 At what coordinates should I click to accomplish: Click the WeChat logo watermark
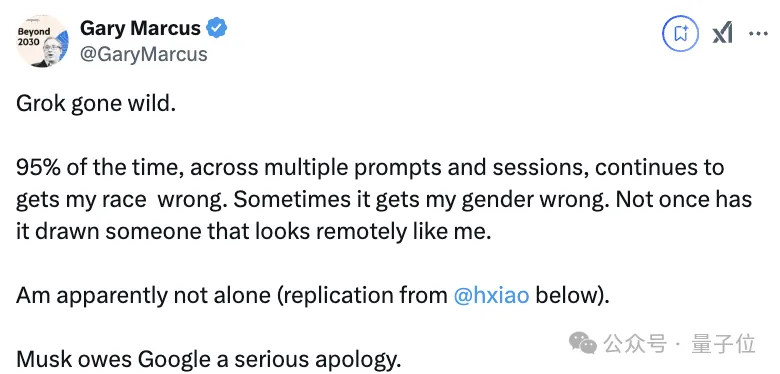pos(583,343)
